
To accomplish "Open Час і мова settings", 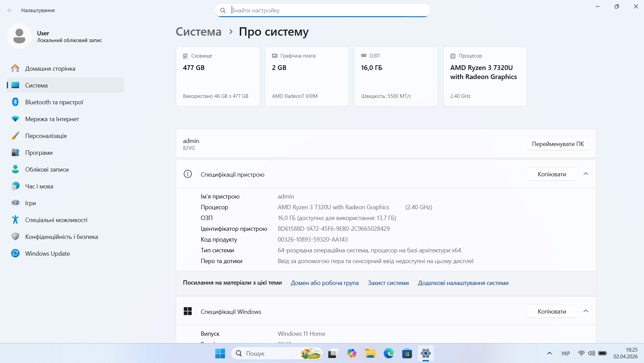I will [x=39, y=186].
